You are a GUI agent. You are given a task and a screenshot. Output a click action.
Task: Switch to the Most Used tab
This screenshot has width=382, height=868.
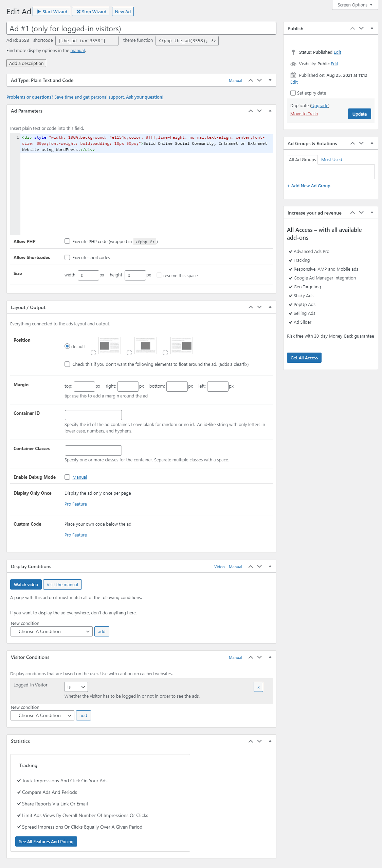tap(331, 160)
